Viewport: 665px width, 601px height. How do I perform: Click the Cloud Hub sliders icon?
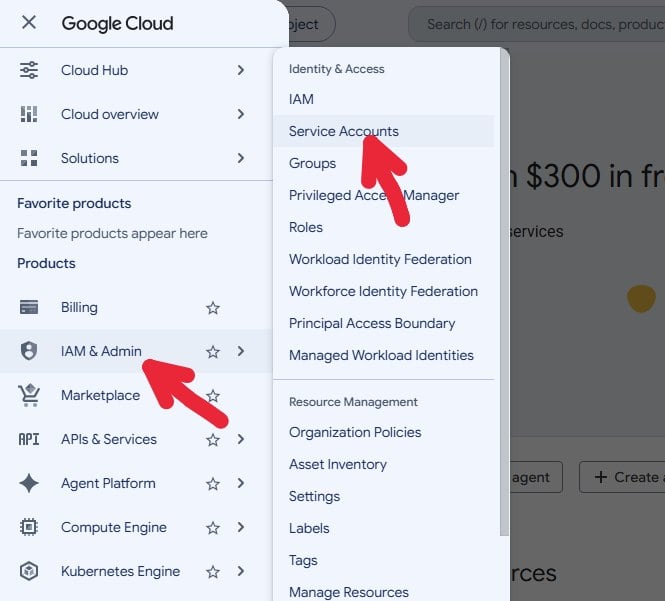tap(29, 70)
